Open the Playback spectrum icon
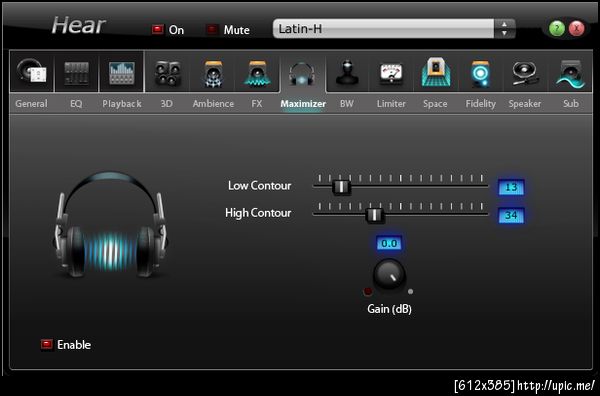Viewport: 600px width, 396px height. (121, 72)
